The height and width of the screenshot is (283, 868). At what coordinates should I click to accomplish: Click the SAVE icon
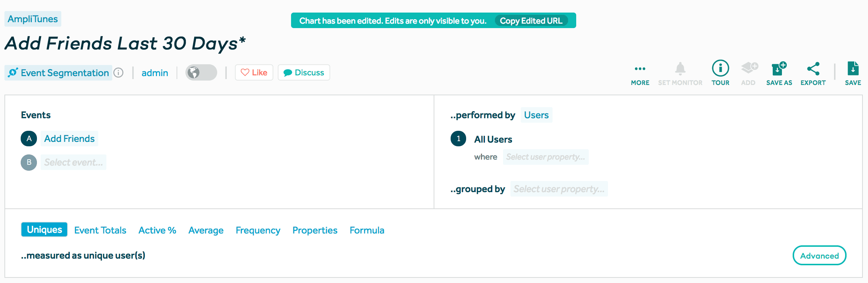click(x=852, y=73)
